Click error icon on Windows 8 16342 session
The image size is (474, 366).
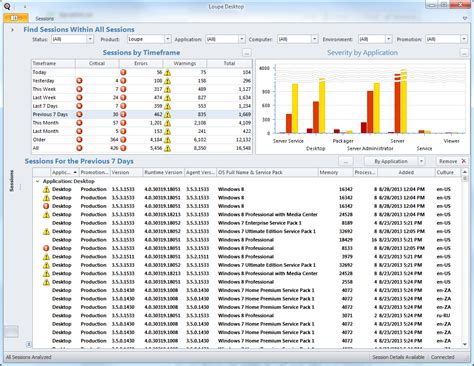coord(46,206)
